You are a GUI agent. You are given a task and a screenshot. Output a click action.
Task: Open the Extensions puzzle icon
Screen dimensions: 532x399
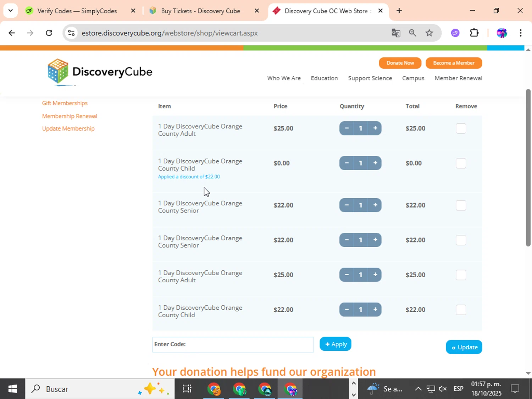tap(474, 33)
